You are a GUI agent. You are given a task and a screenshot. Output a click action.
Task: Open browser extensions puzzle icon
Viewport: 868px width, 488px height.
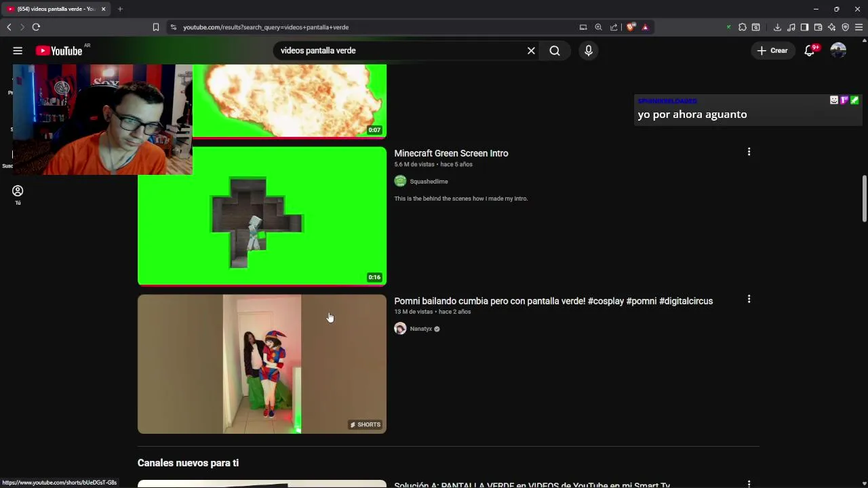(x=743, y=27)
